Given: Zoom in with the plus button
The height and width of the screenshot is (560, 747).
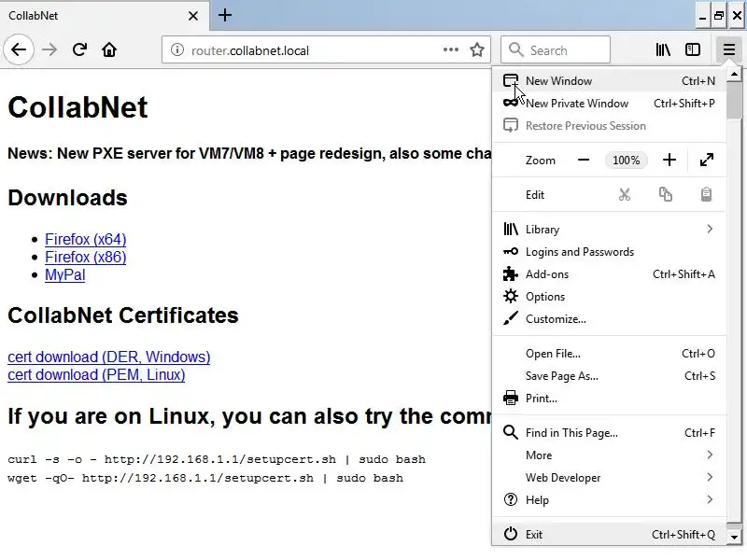Looking at the screenshot, I should click(669, 160).
